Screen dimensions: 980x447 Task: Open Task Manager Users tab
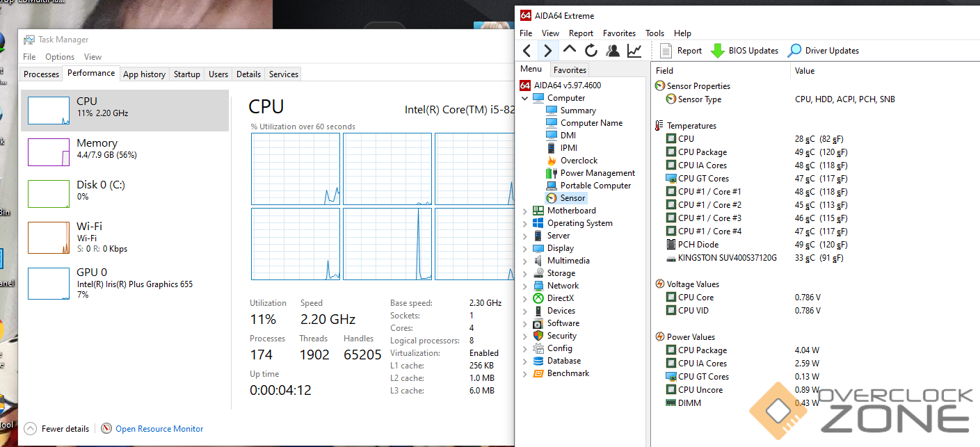[x=218, y=74]
